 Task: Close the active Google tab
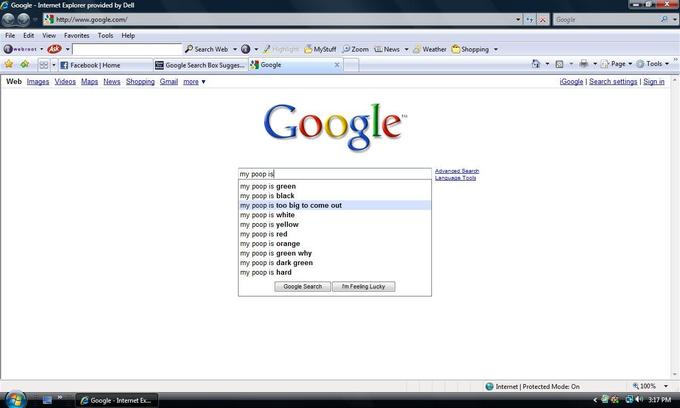click(x=337, y=65)
